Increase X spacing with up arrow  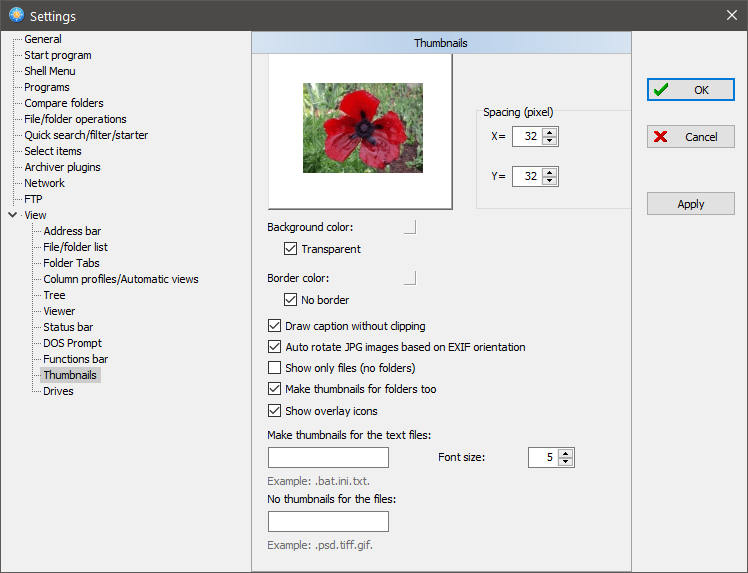pyautogui.click(x=550, y=132)
